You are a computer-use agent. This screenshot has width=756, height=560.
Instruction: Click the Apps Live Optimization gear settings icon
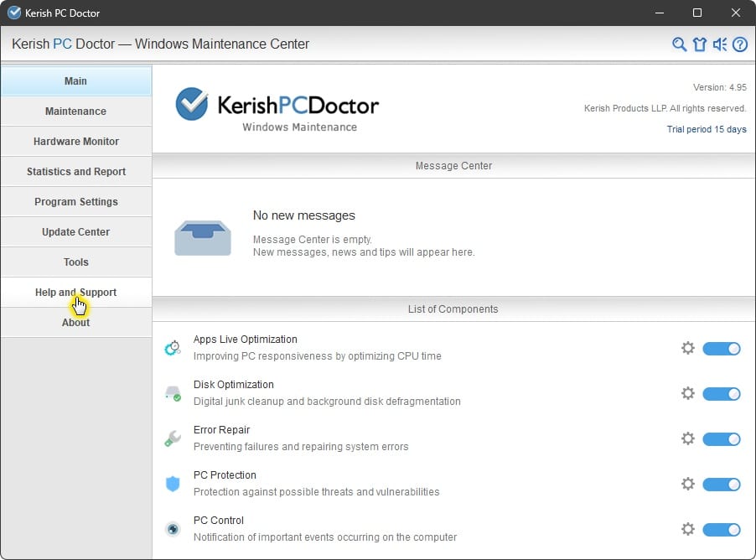tap(688, 348)
